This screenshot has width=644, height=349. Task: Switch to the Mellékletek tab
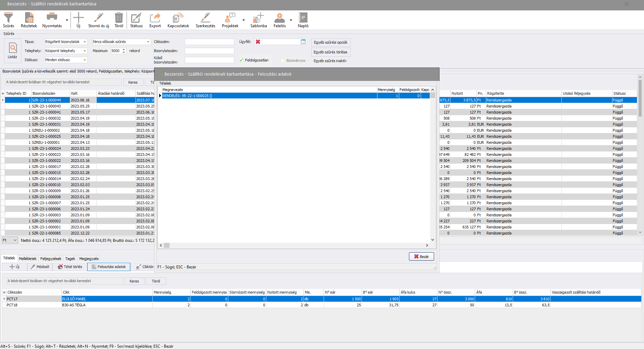pyautogui.click(x=28, y=259)
